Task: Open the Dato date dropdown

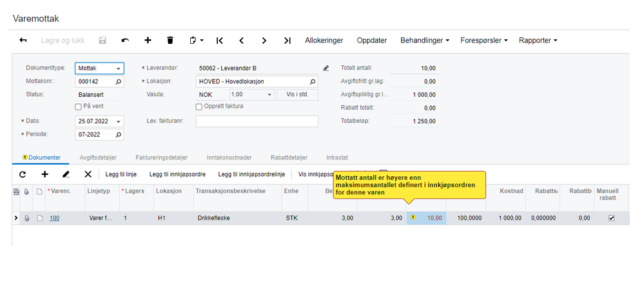Action: pos(119,122)
